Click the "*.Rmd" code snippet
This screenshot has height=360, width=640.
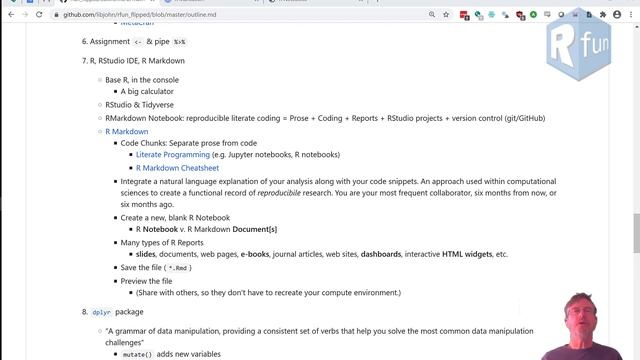pyautogui.click(x=178, y=268)
